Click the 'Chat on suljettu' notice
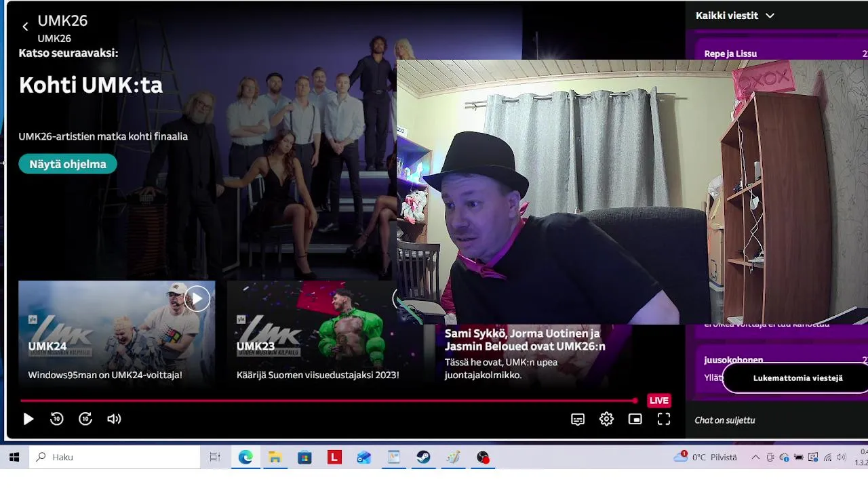The width and height of the screenshot is (868, 488). (725, 420)
